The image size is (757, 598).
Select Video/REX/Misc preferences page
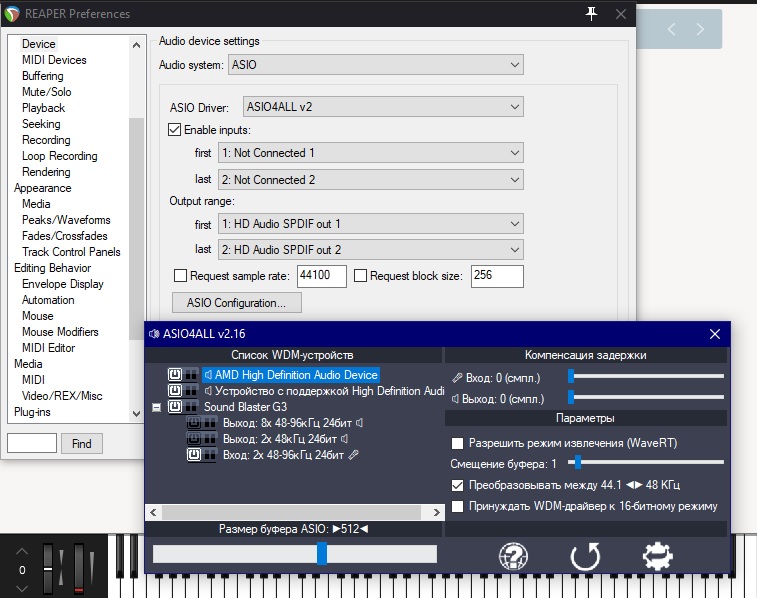pyautogui.click(x=62, y=396)
